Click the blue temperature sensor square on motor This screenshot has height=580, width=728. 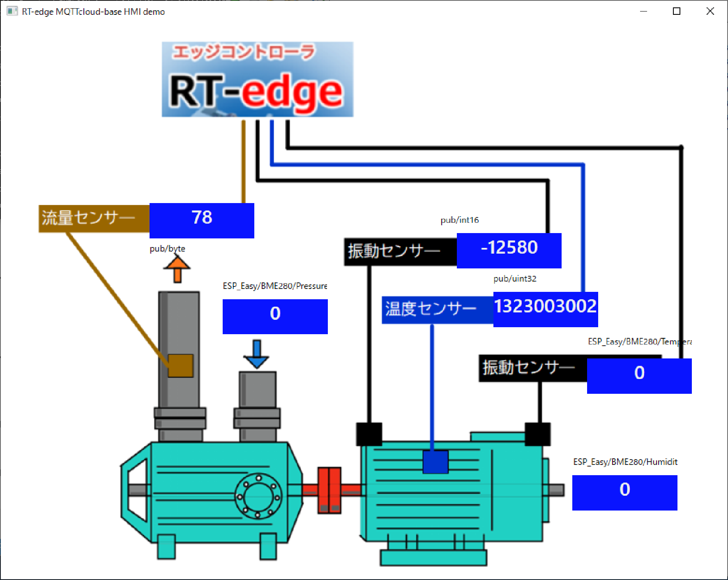click(435, 462)
